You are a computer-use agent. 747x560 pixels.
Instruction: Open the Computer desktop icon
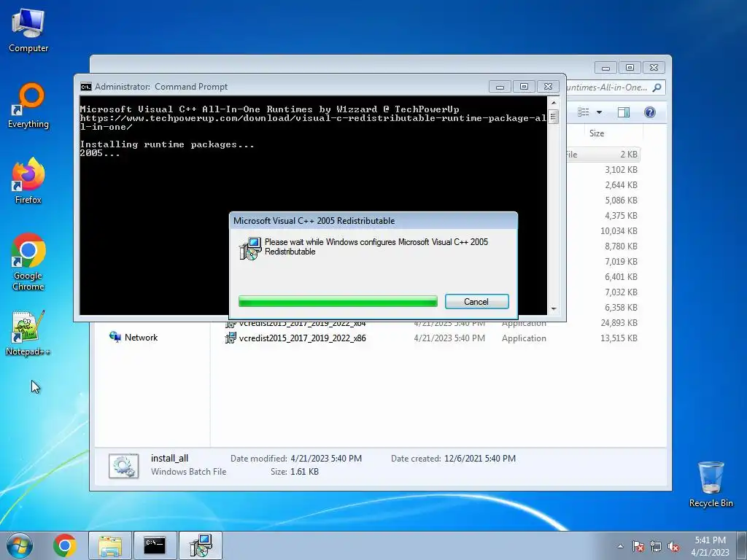tap(28, 31)
